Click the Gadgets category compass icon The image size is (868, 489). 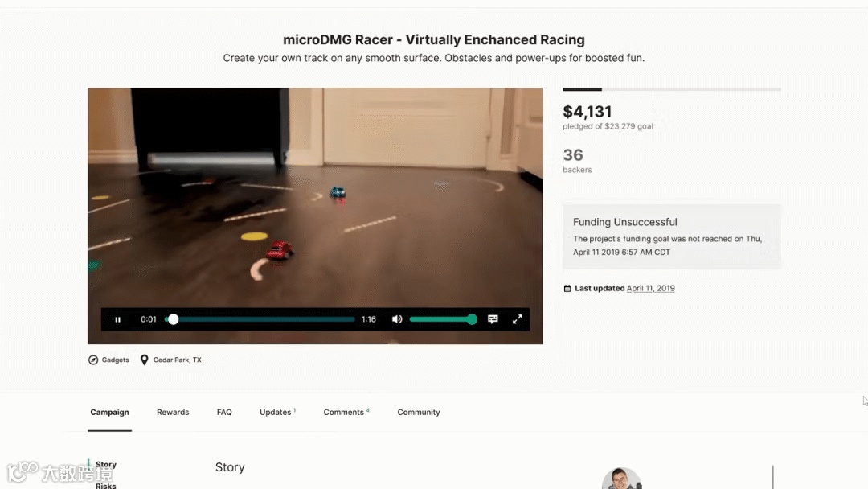93,360
